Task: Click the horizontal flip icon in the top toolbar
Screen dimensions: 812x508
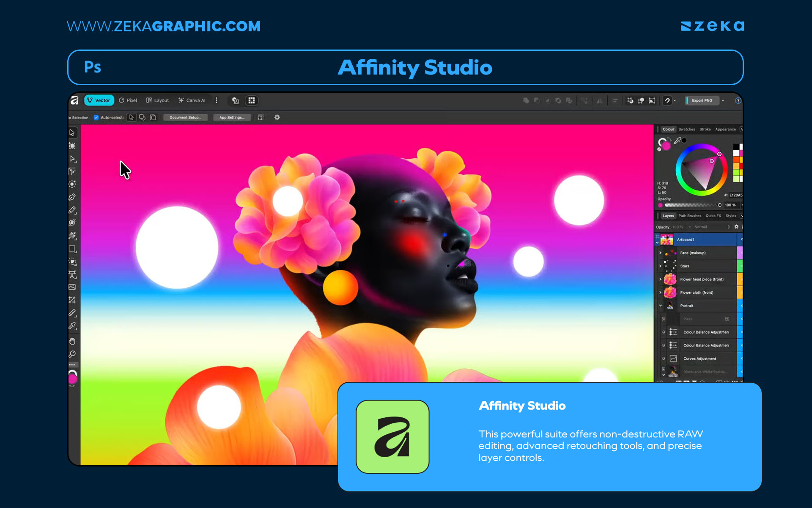Action: (x=600, y=100)
